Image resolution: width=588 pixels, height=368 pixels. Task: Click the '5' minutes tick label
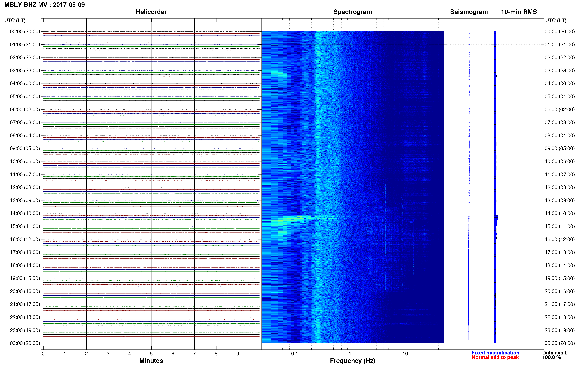151,354
